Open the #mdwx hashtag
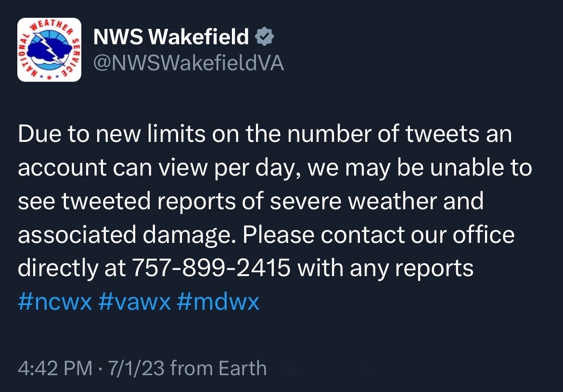This screenshot has width=563, height=392. pyautogui.click(x=218, y=301)
